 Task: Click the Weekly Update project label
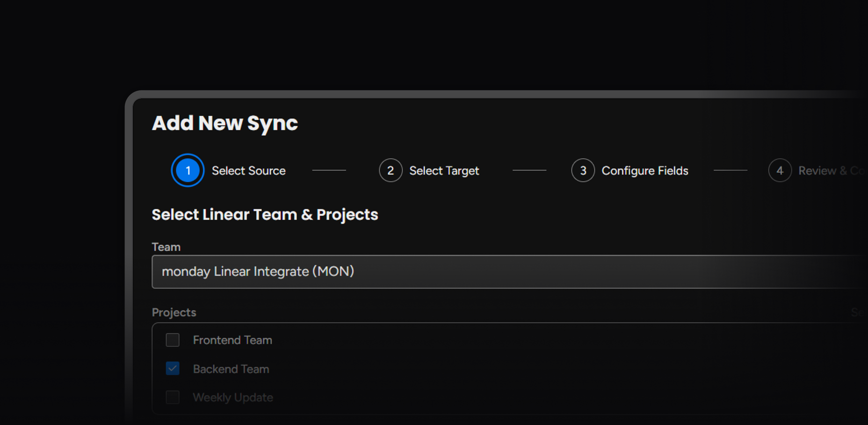[233, 398]
